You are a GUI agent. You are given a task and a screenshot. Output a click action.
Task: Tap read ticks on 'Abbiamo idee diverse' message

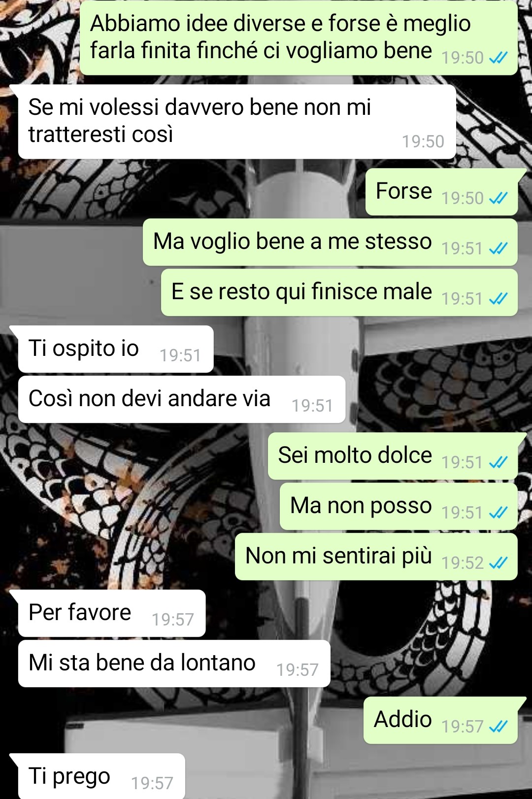(498, 58)
